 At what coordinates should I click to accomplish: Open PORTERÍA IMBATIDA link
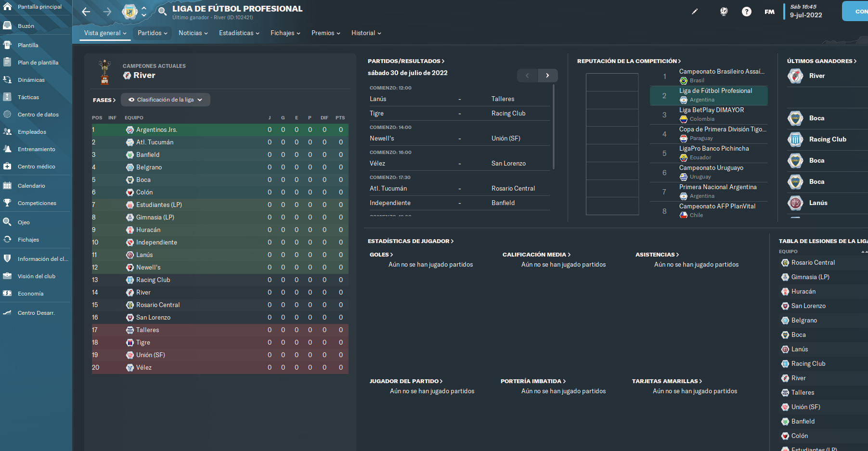coord(533,381)
